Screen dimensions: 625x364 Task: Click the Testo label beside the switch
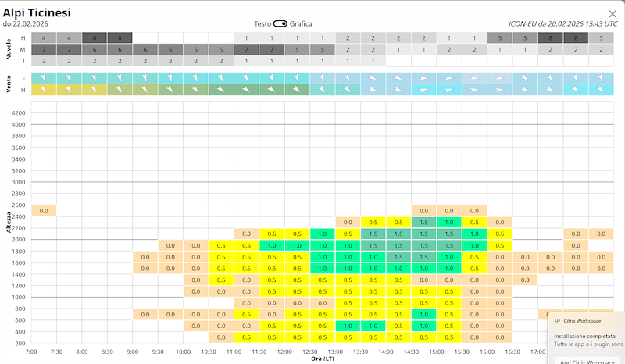pyautogui.click(x=262, y=24)
